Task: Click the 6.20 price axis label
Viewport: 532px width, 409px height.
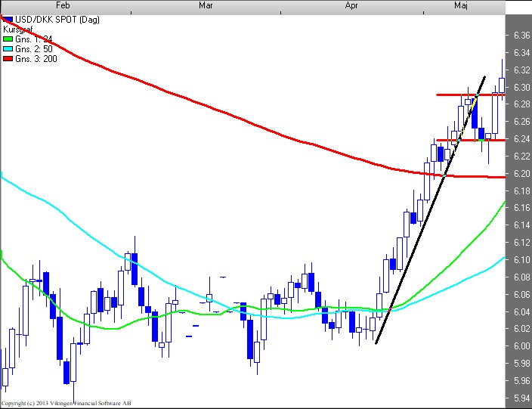Action: [x=520, y=174]
